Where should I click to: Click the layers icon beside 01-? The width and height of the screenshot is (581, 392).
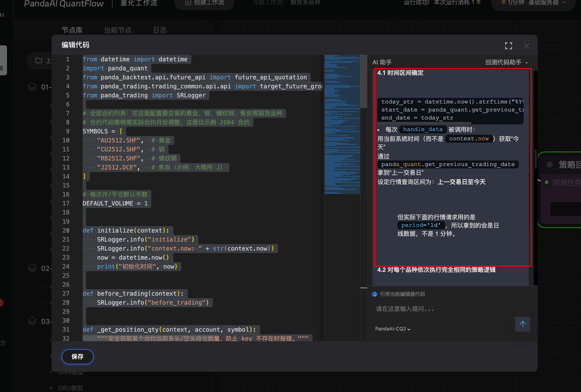click(32, 87)
